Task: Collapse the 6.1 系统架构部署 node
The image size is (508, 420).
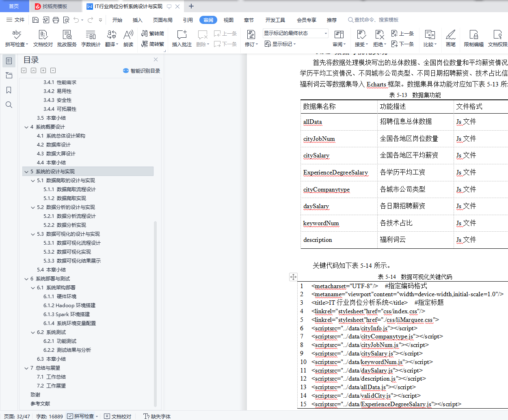Action: click(33, 288)
